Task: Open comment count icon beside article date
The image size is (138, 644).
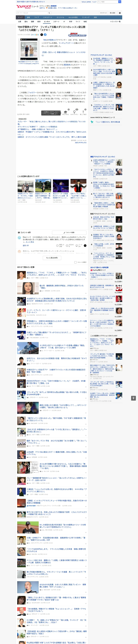Action: (32, 35)
